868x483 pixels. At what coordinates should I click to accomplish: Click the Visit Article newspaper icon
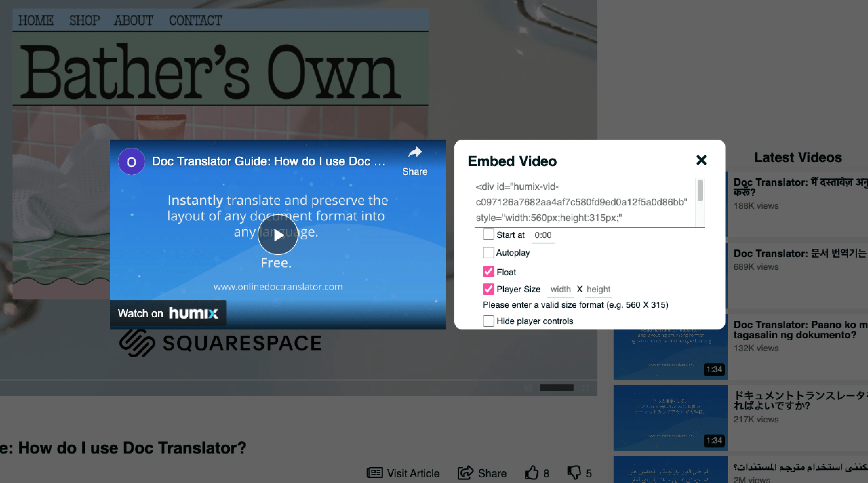click(x=375, y=473)
